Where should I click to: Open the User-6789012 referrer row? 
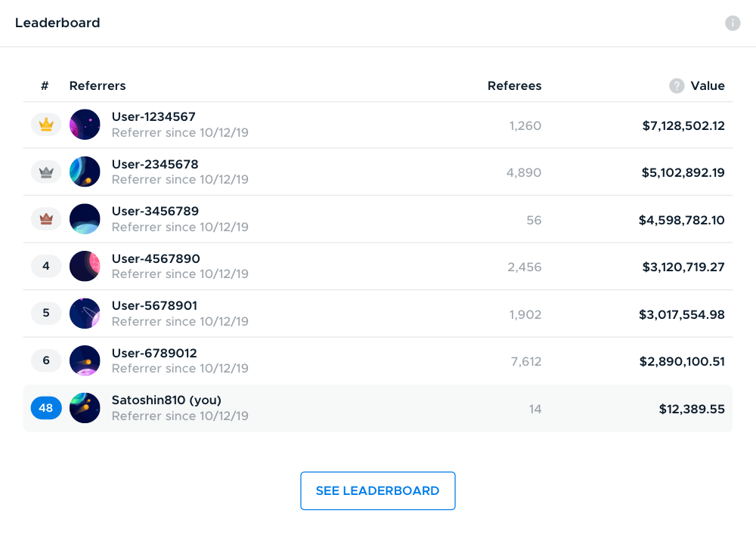click(378, 361)
